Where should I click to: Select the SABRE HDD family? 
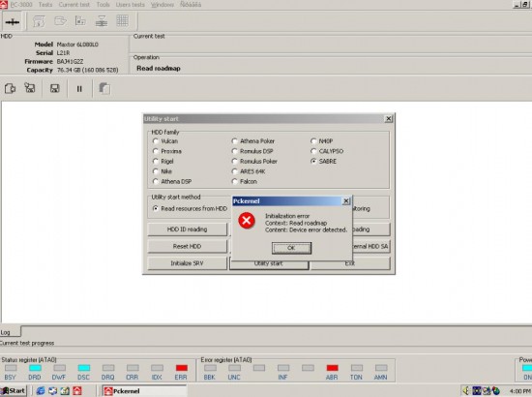point(313,162)
